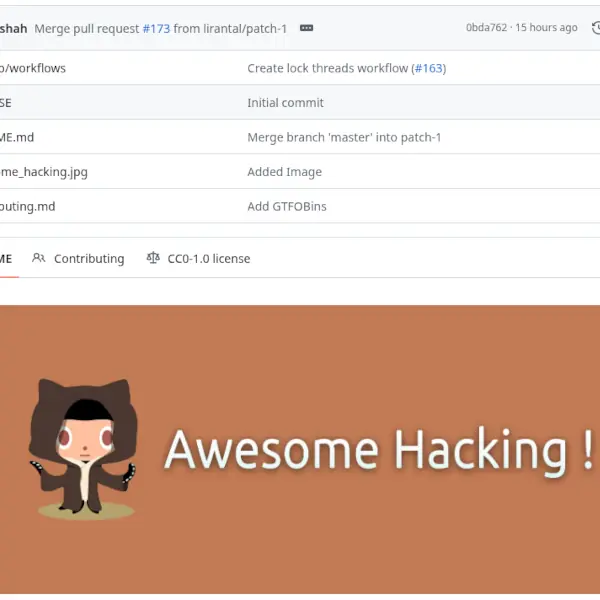Switch to the CC0-1.0 license tab
This screenshot has height=600, width=600.
[x=198, y=259]
